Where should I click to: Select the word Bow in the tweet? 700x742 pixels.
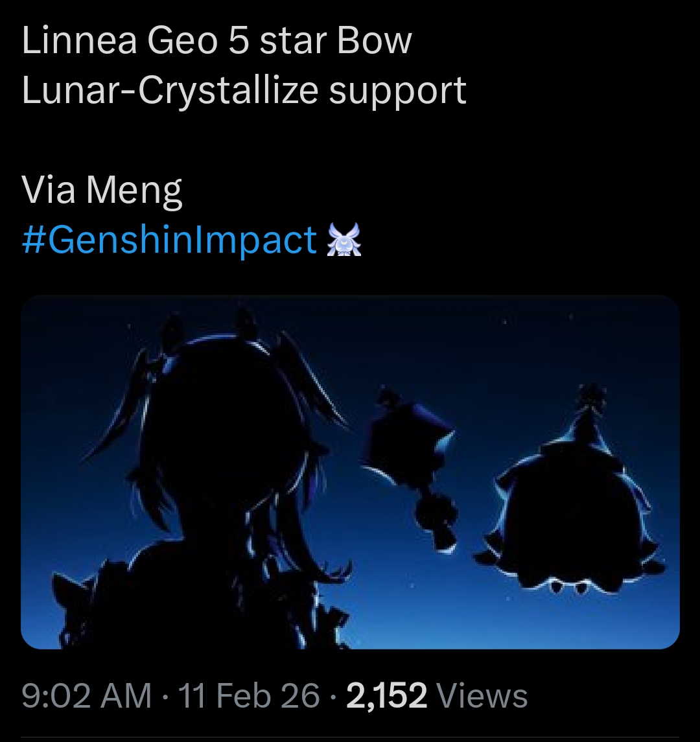[374, 41]
